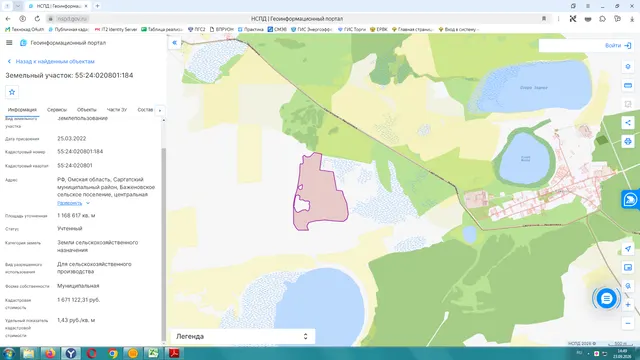Open a new browser tab
Viewport: 640px width, 360px height.
coord(97,6)
